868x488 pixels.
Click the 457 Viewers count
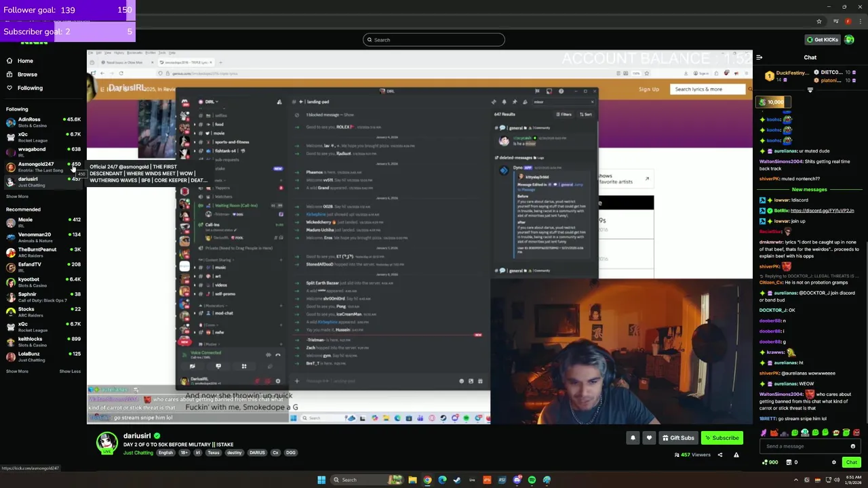(x=692, y=455)
